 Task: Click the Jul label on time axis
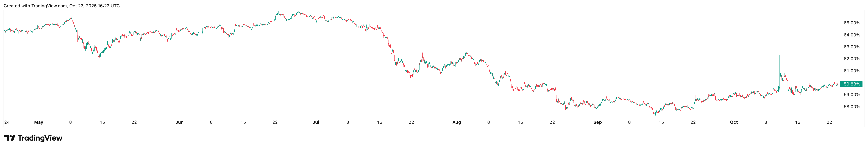click(316, 122)
